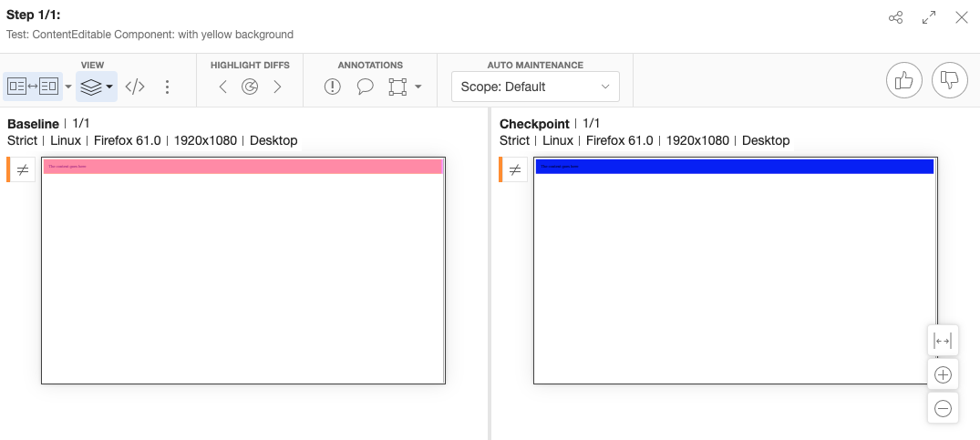Image resolution: width=980 pixels, height=440 pixels.
Task: Click the baseline screenshot pink banner
Action: coord(243,167)
